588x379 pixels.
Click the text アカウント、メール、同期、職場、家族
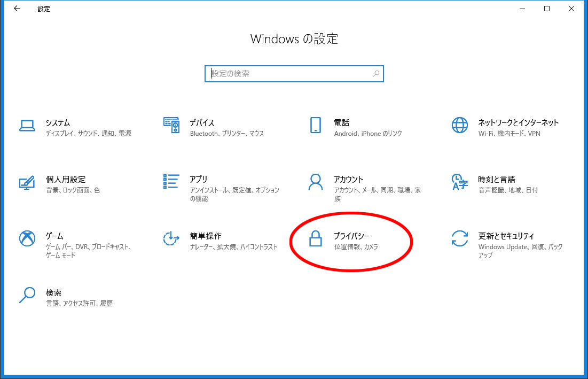[x=377, y=195]
